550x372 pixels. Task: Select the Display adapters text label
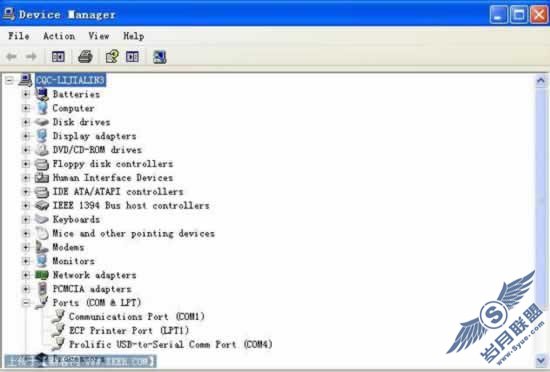[x=94, y=136]
